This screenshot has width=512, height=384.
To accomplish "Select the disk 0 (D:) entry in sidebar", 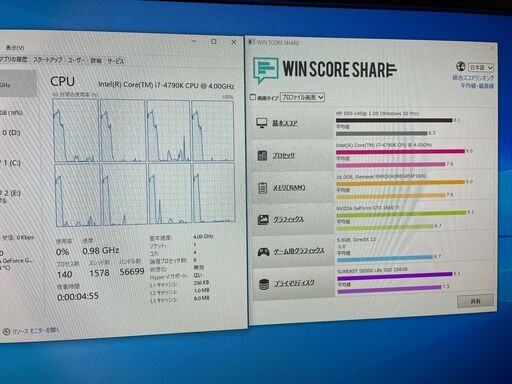I will point(11,133).
